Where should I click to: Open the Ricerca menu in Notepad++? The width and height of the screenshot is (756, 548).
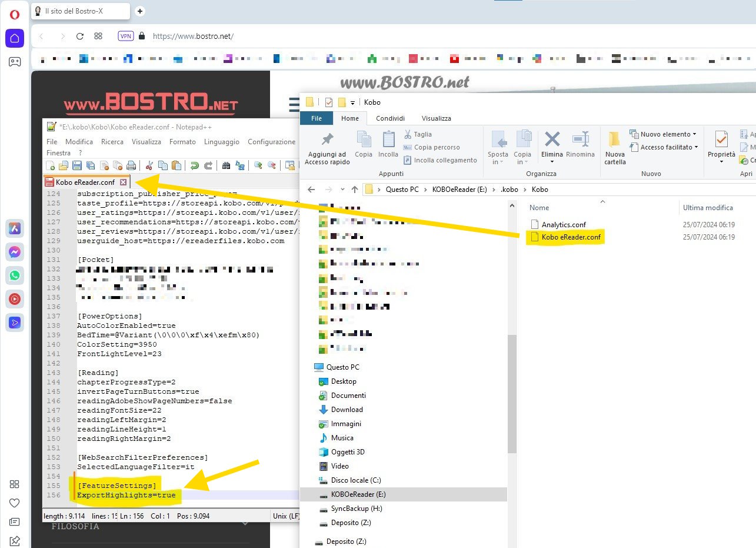(112, 142)
